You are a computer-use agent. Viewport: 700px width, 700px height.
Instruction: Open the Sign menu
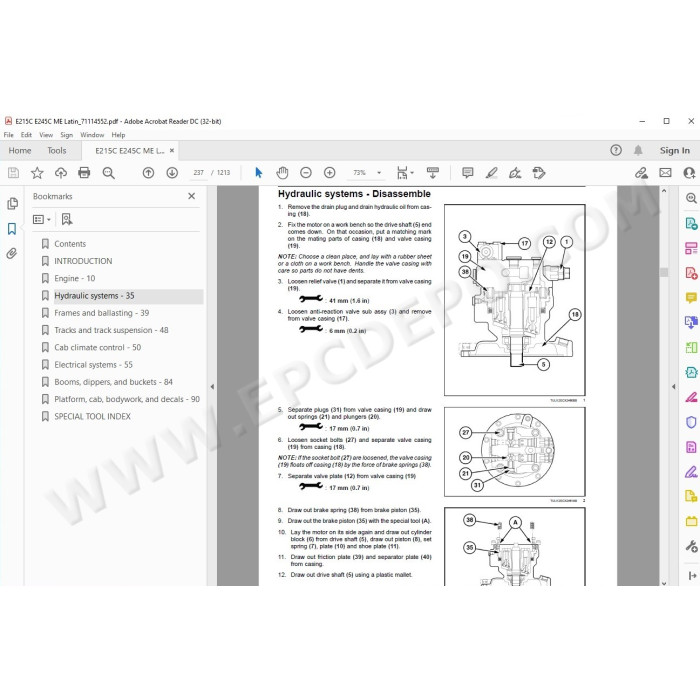(67, 135)
